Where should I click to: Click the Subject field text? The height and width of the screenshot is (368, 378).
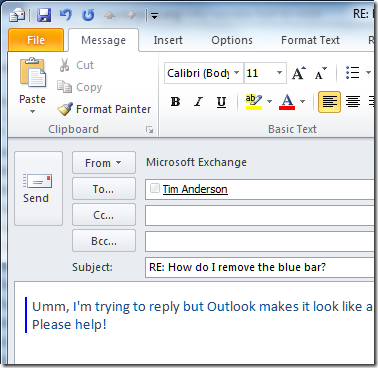coord(237,267)
